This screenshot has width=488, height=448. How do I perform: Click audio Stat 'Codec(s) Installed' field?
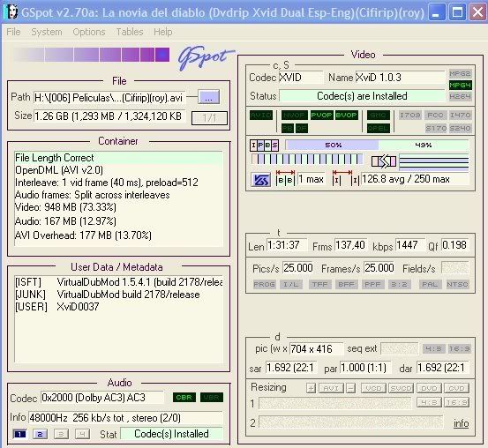click(171, 434)
